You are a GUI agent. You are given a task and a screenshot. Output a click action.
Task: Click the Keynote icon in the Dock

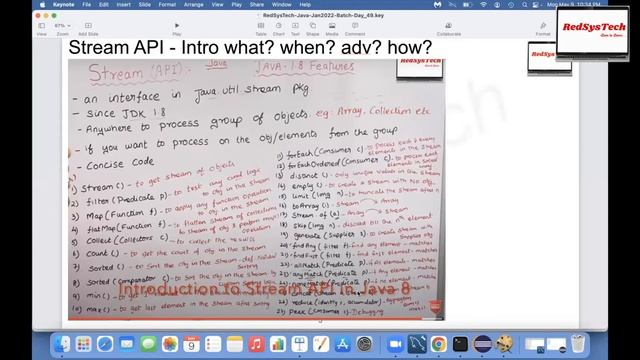coord(300,344)
